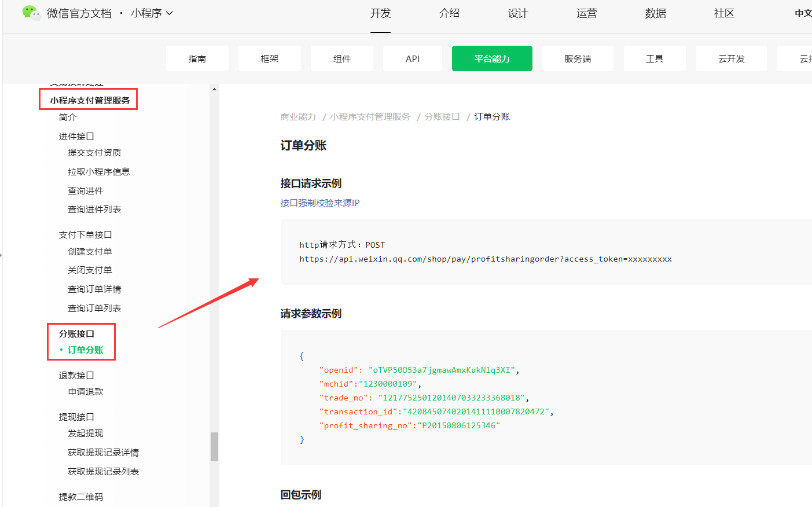Click the 接口请求示例 heading
812x507 pixels.
click(311, 183)
